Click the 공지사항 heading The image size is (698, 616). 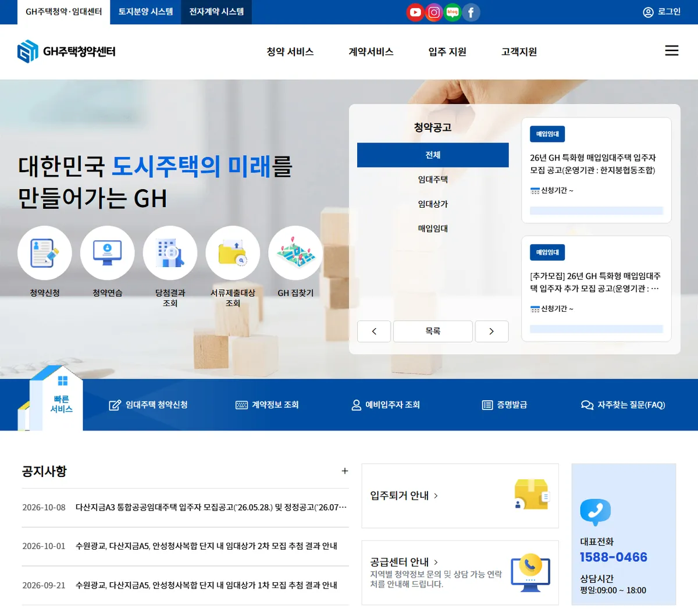(x=44, y=471)
